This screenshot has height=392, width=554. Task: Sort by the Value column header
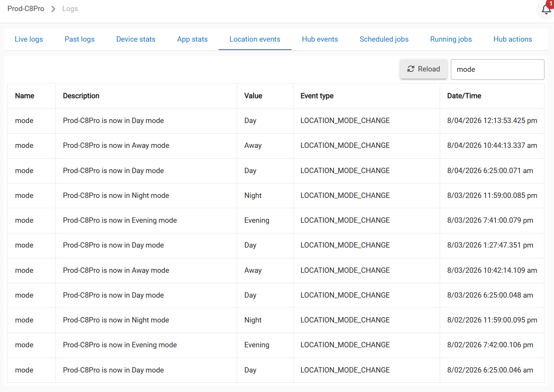click(x=253, y=96)
